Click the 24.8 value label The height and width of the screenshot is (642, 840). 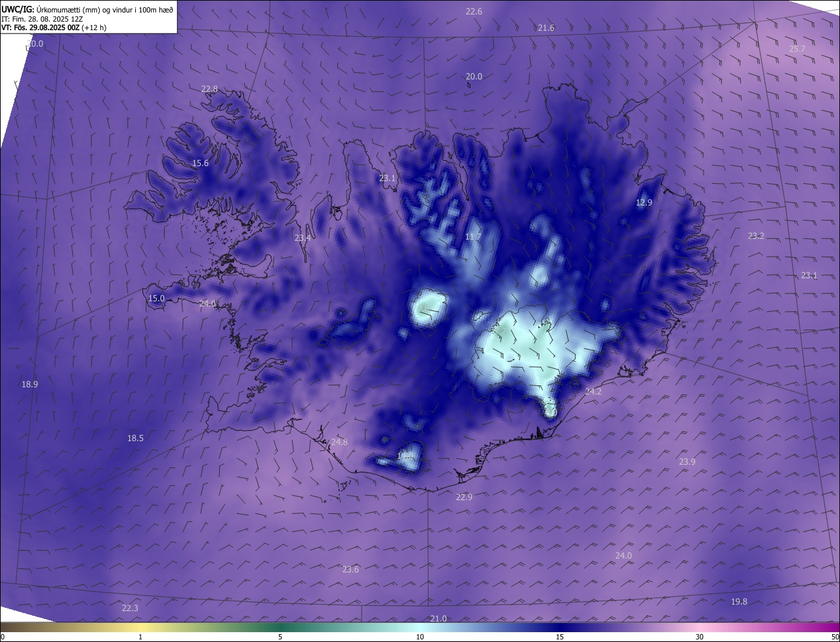(339, 442)
